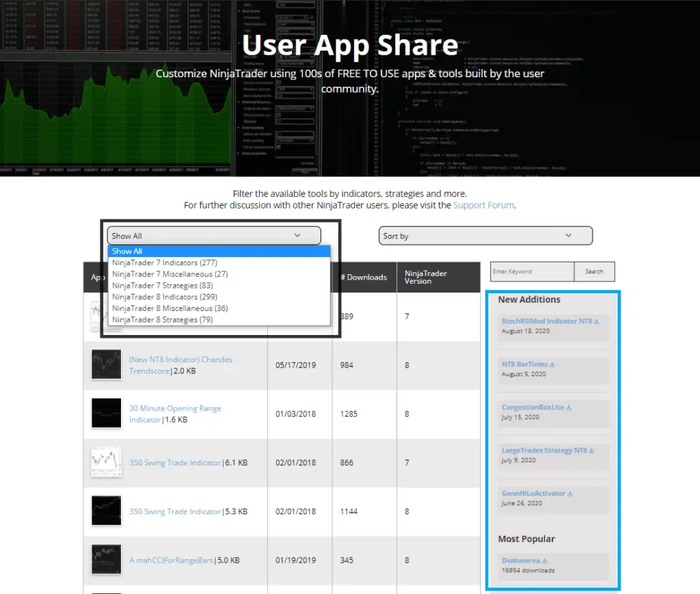Image resolution: width=700 pixels, height=594 pixels.
Task: Choose NinjaTrader 8 Indicators (299) option
Action: (x=219, y=297)
